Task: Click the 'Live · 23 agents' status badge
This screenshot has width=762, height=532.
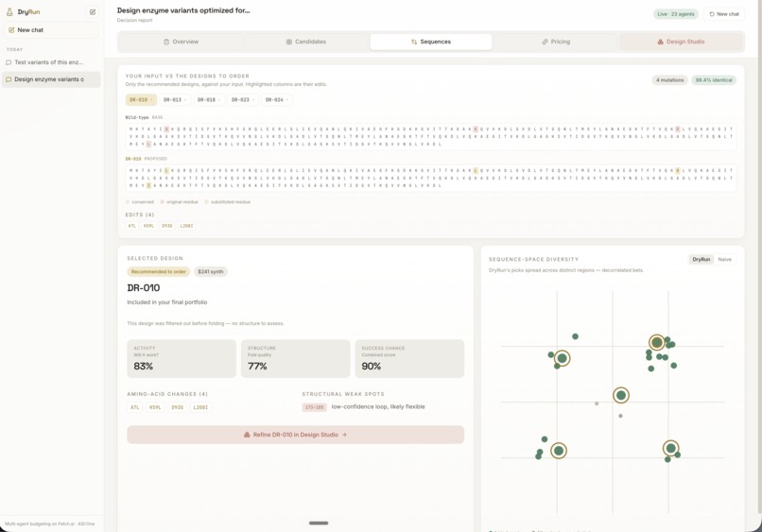Action: tap(676, 14)
